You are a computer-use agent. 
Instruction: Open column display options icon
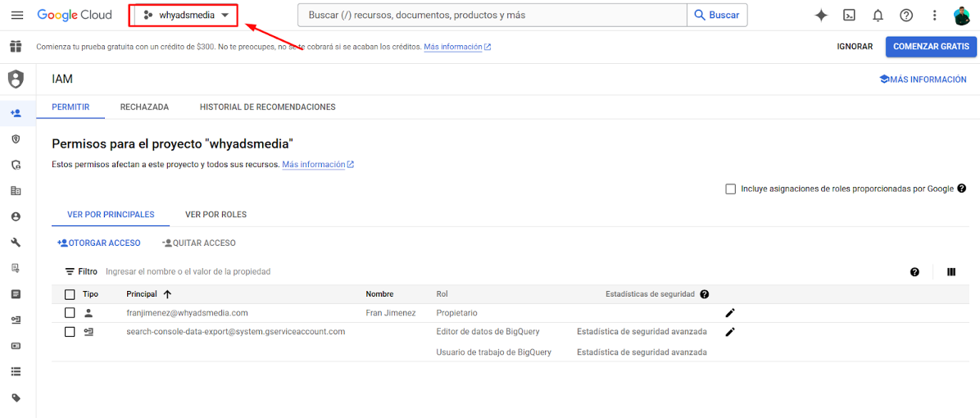(x=951, y=272)
